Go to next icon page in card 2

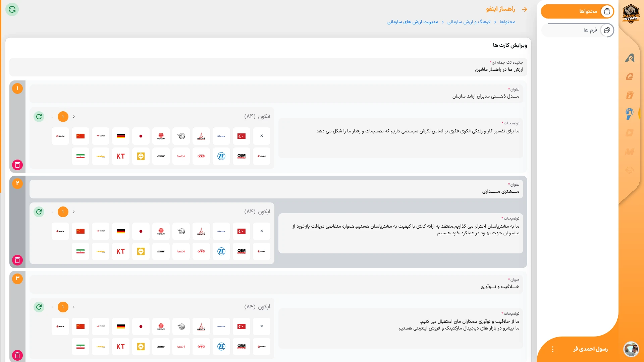pos(74,212)
